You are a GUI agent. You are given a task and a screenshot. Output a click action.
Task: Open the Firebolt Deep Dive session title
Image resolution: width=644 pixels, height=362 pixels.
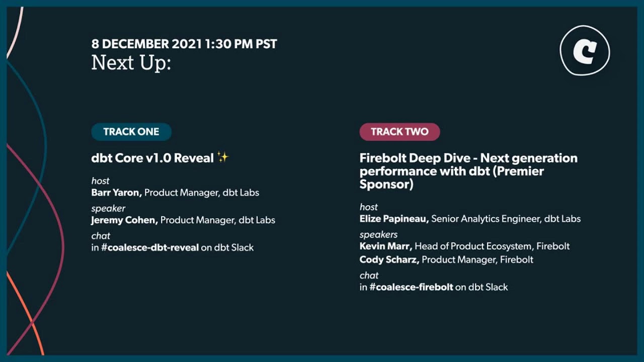coord(468,171)
